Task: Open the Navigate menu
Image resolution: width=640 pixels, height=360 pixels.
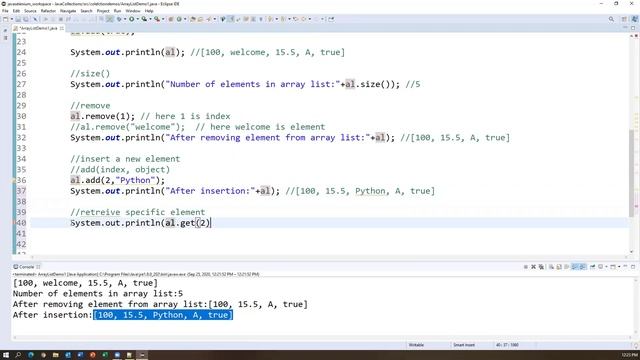Action: point(68,11)
